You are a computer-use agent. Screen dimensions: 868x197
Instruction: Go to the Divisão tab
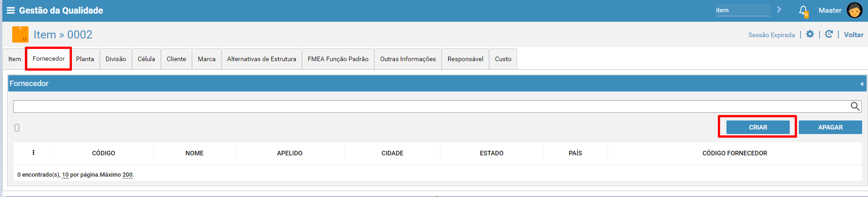(x=116, y=59)
